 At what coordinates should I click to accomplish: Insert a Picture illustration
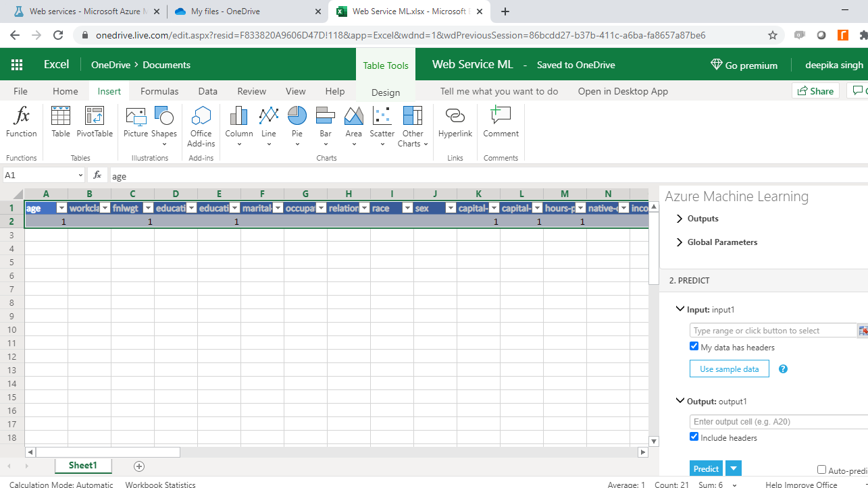click(x=136, y=122)
